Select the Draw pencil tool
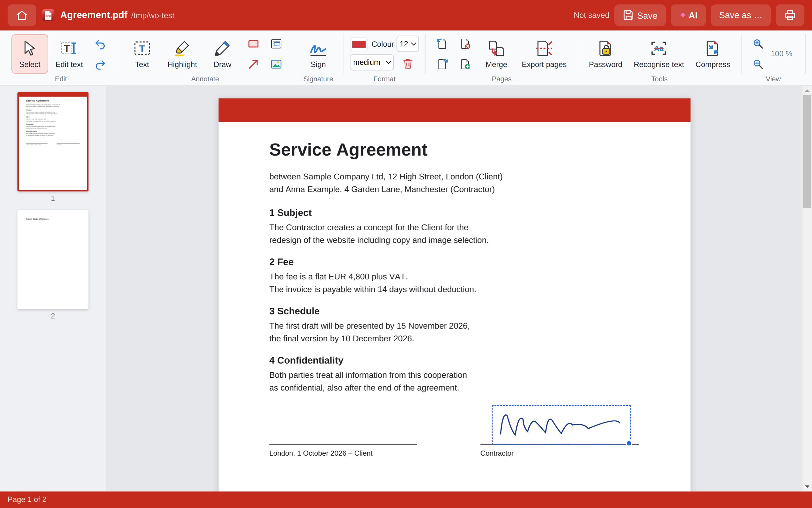812x508 pixels. (x=222, y=54)
